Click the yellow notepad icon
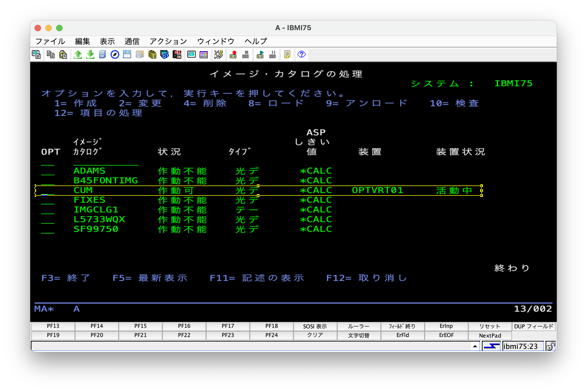The image size is (587, 392). 287,54
